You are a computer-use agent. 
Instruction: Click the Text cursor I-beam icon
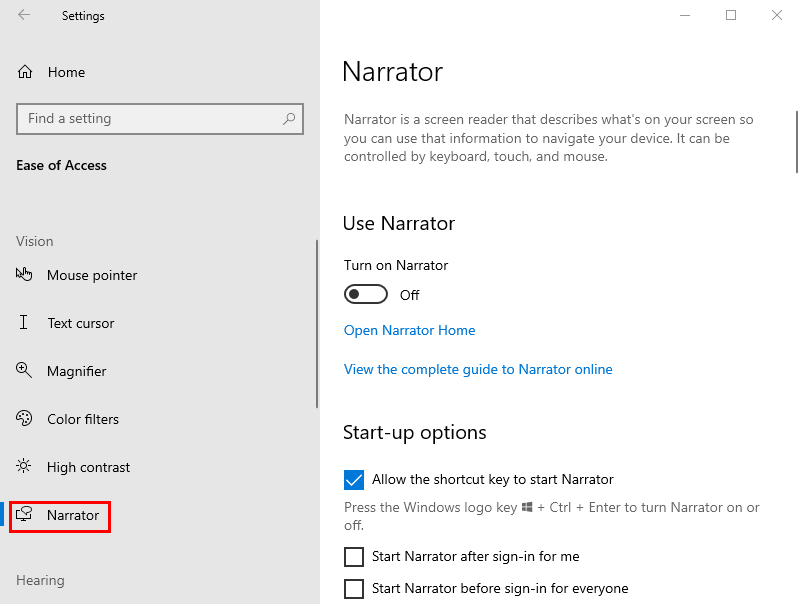coord(23,322)
